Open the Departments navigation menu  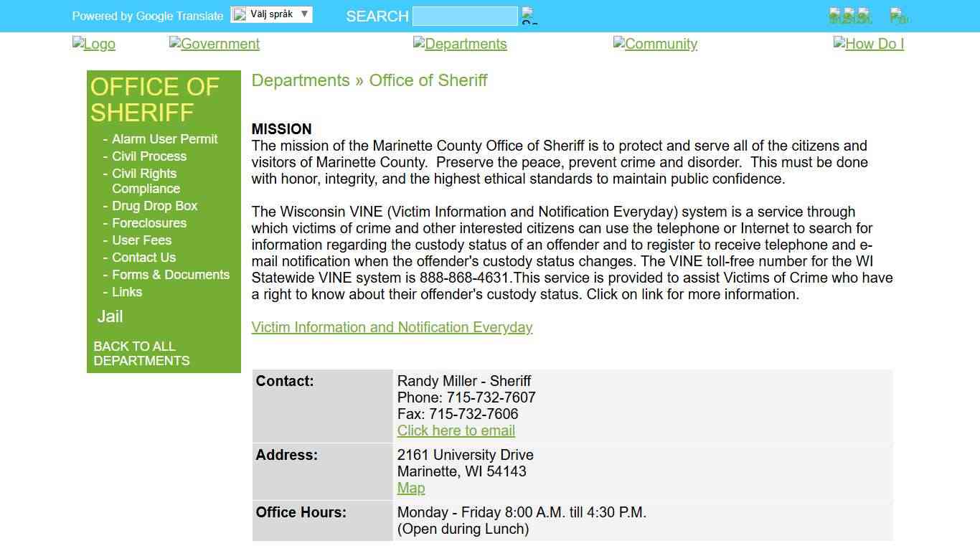point(460,44)
